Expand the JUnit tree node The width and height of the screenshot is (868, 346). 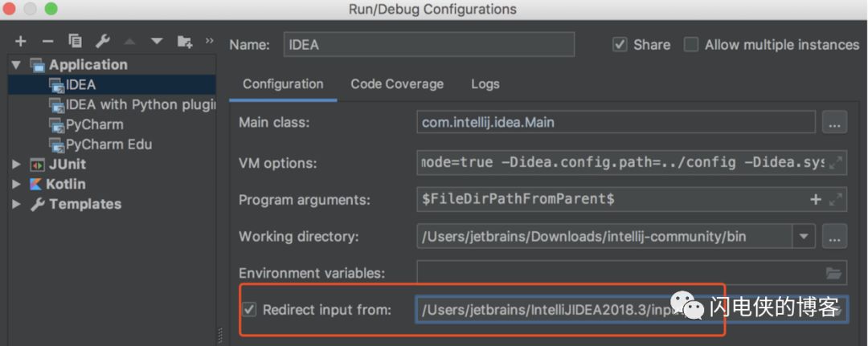tap(16, 164)
